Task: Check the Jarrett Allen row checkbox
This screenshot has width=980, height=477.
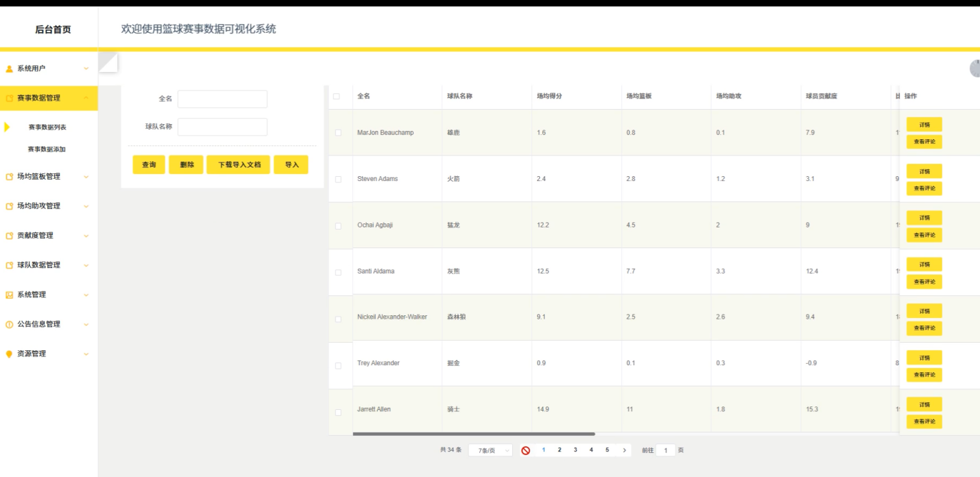Action: [338, 413]
